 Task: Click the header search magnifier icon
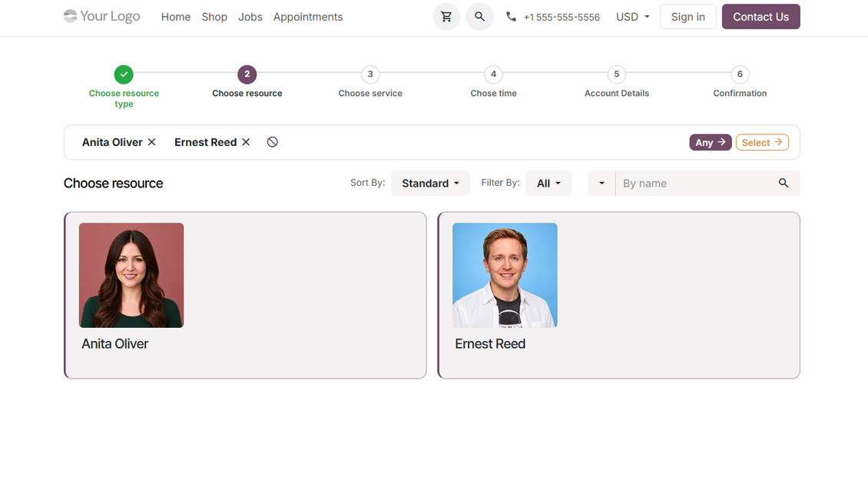[x=479, y=17]
